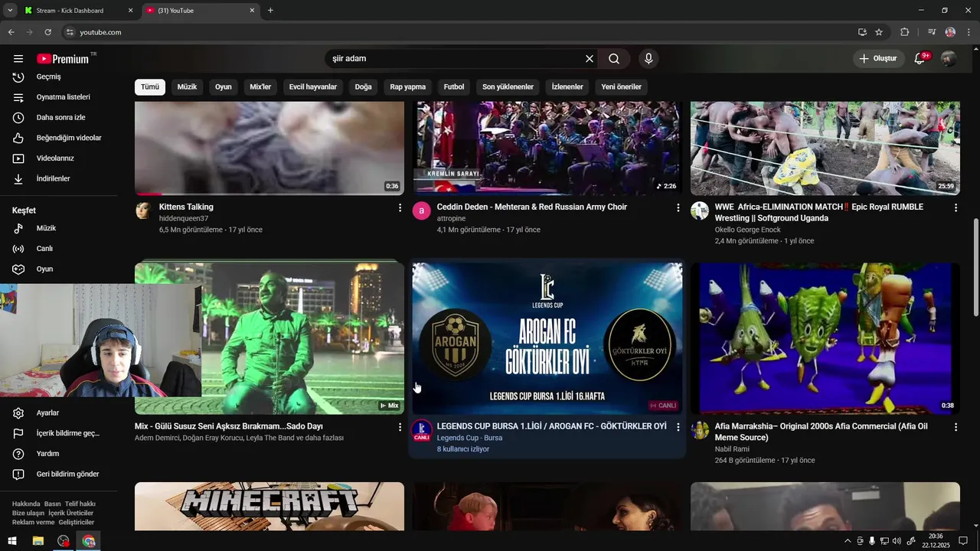Open File Explorer from taskbar
This screenshot has height=551, width=980.
38,541
